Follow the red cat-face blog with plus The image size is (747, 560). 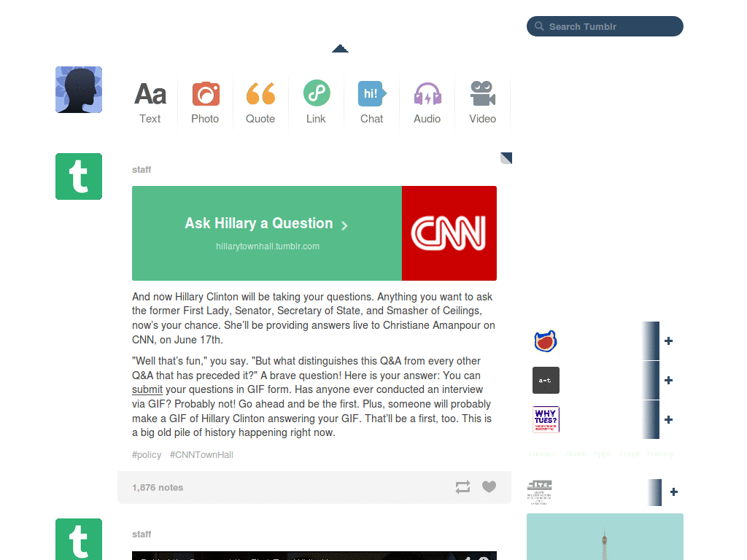pyautogui.click(x=668, y=341)
